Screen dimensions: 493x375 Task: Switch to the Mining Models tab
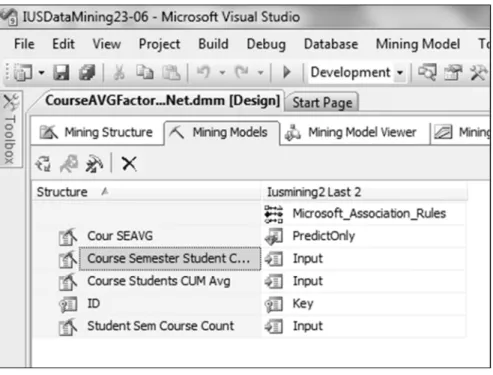tap(221, 132)
